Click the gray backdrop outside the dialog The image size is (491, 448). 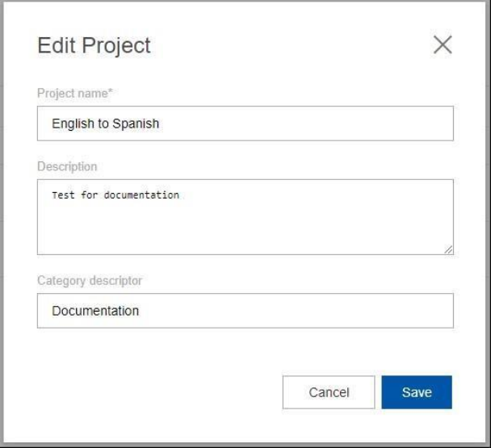[x=487, y=242]
